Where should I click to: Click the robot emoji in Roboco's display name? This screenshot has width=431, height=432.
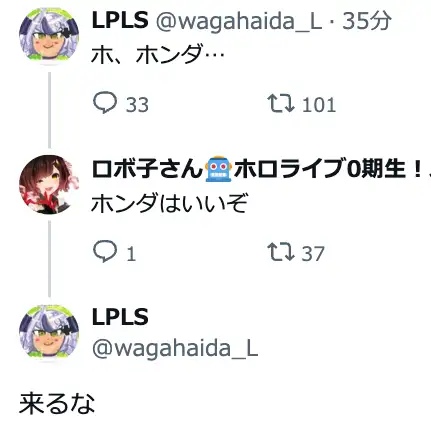click(218, 169)
